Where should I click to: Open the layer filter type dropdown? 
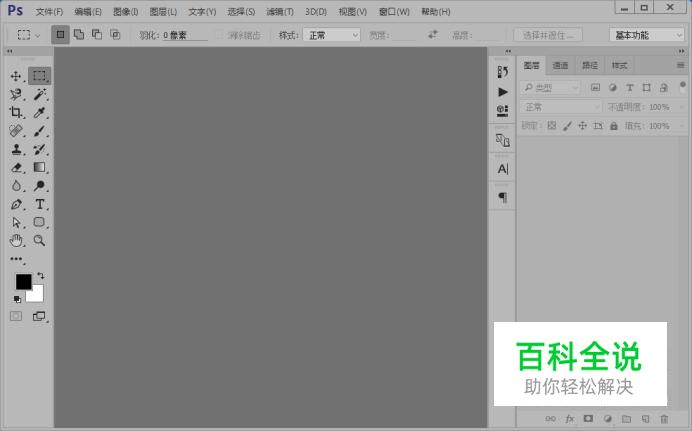[x=549, y=88]
